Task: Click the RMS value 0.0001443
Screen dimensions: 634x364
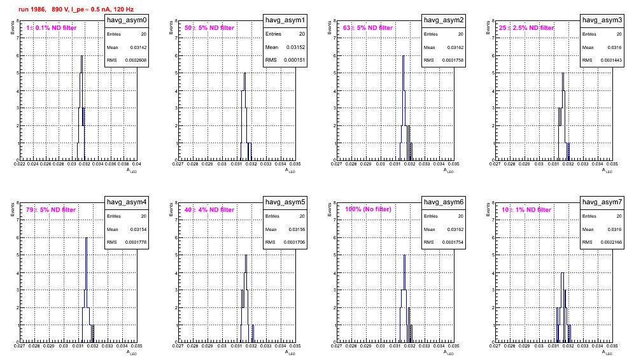Action: (611, 60)
